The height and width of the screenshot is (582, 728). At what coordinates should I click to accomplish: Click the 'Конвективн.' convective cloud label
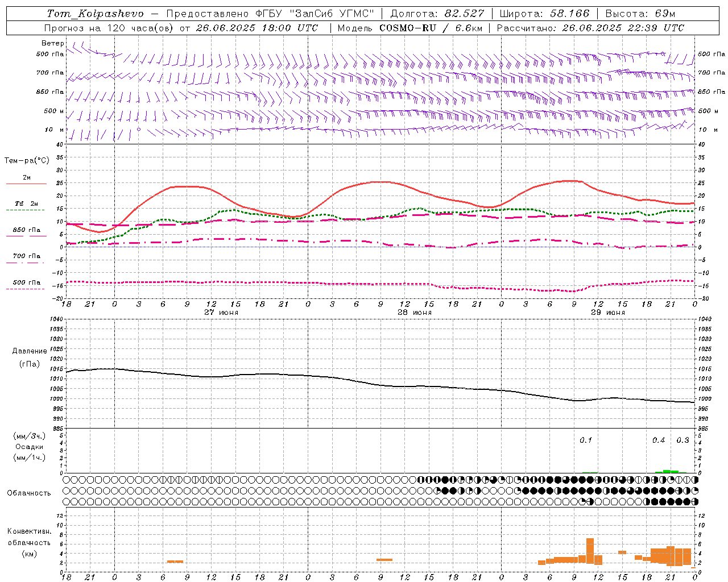click(x=30, y=531)
